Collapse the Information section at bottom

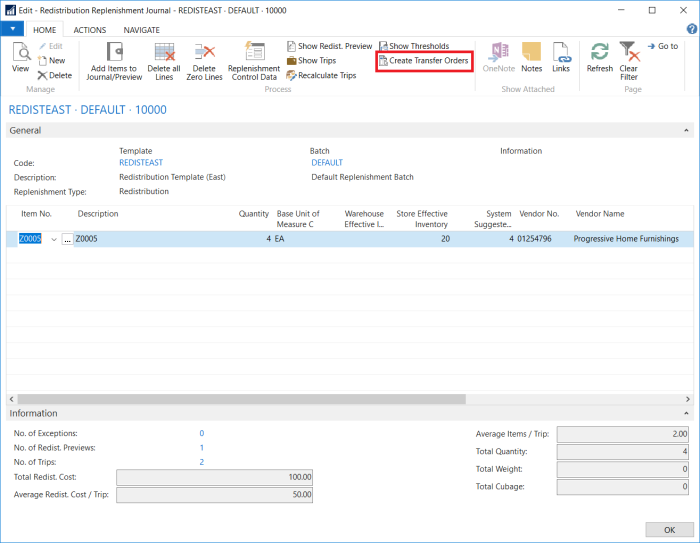click(686, 413)
